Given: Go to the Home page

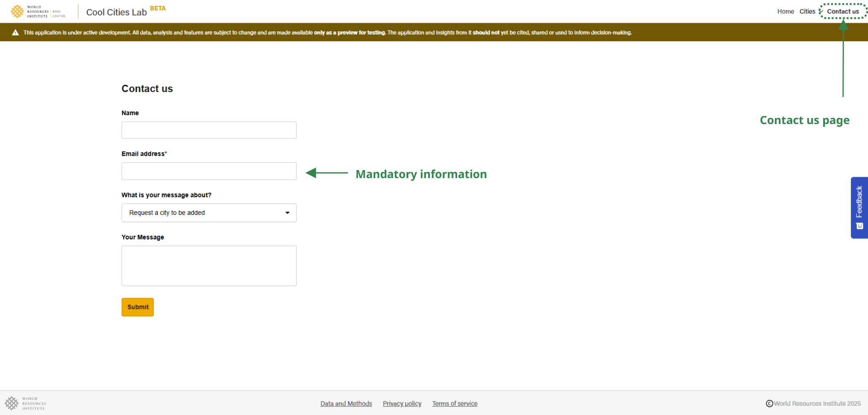Looking at the screenshot, I should coord(785,12).
